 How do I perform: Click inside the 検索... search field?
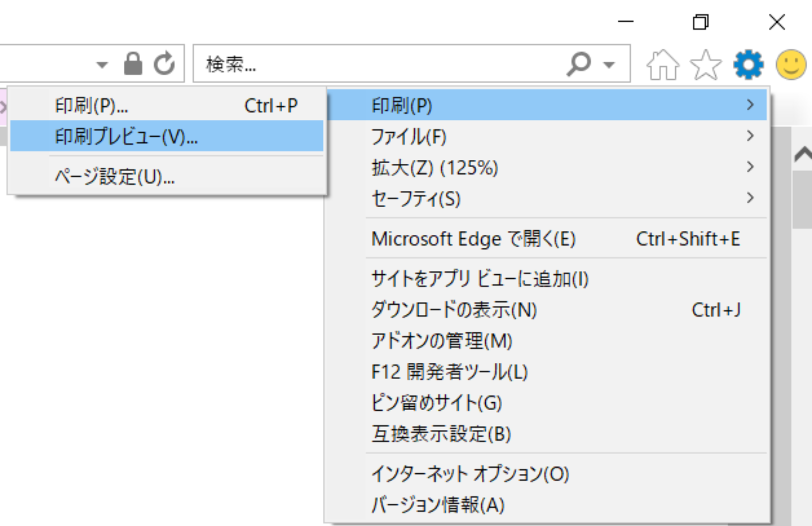coord(377,64)
